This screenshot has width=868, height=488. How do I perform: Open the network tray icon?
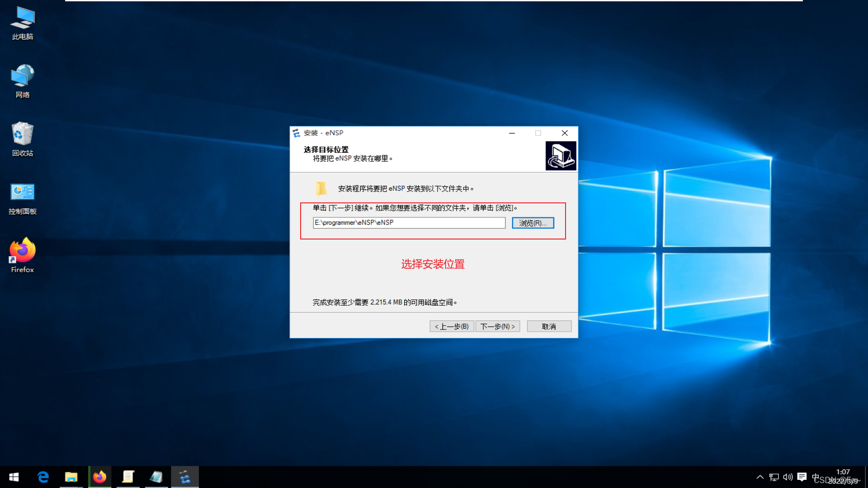click(774, 477)
